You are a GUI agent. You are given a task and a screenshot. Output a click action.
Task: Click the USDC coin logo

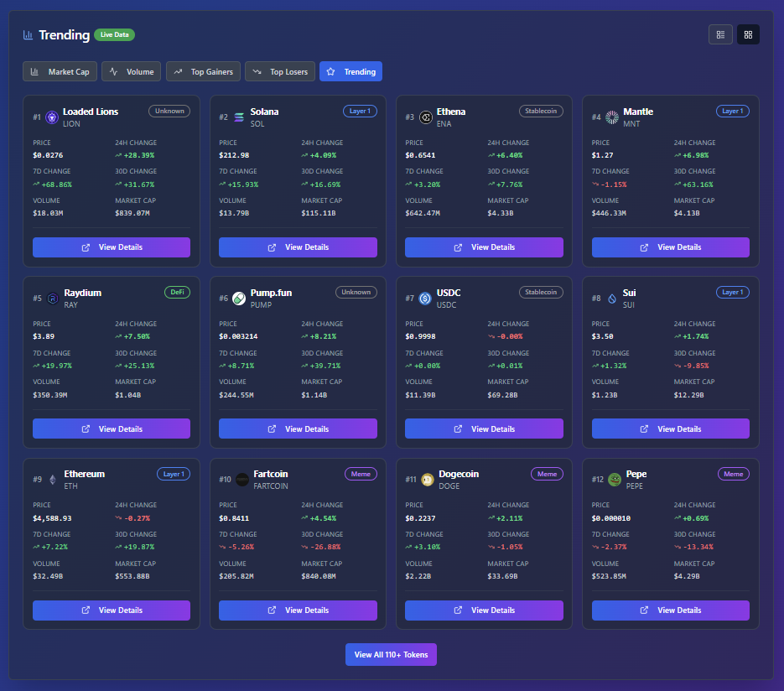click(x=425, y=299)
